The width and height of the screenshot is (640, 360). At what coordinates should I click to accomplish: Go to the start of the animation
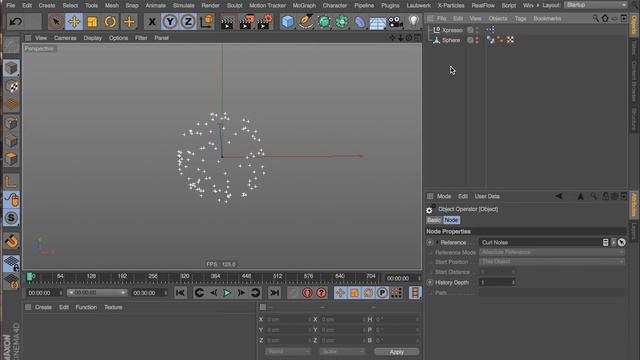click(180, 293)
